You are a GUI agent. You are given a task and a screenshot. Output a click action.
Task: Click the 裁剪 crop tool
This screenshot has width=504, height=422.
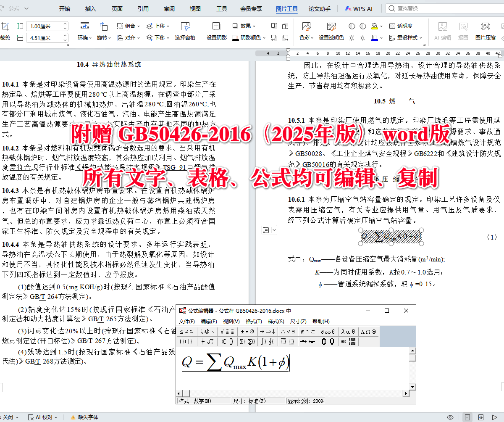(5, 32)
